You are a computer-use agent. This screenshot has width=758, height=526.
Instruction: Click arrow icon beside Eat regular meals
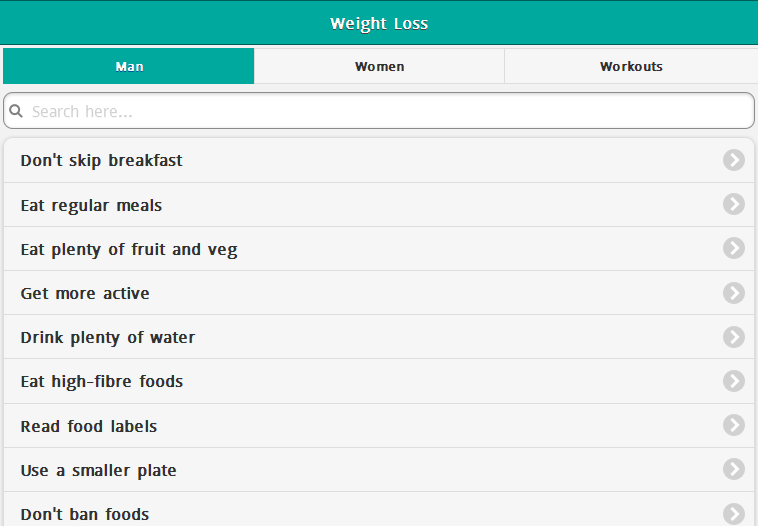pos(734,204)
